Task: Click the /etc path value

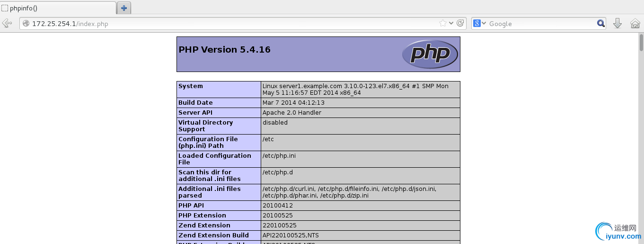Action: click(x=268, y=139)
